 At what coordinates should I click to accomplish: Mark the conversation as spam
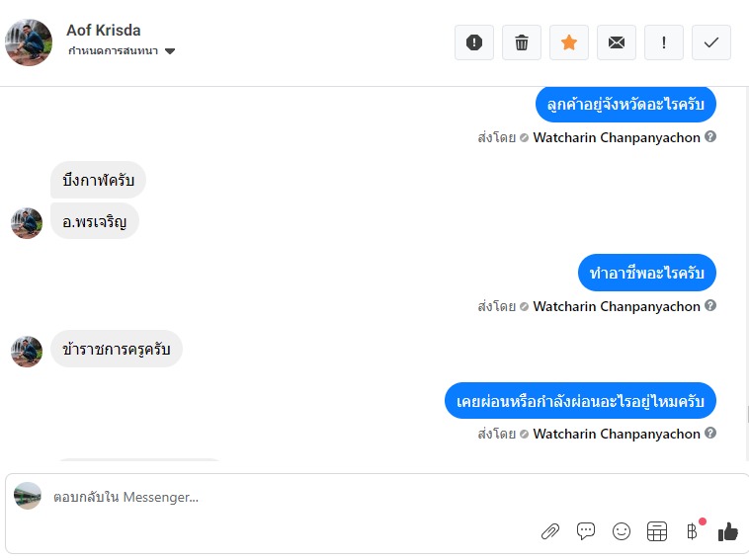coord(474,42)
